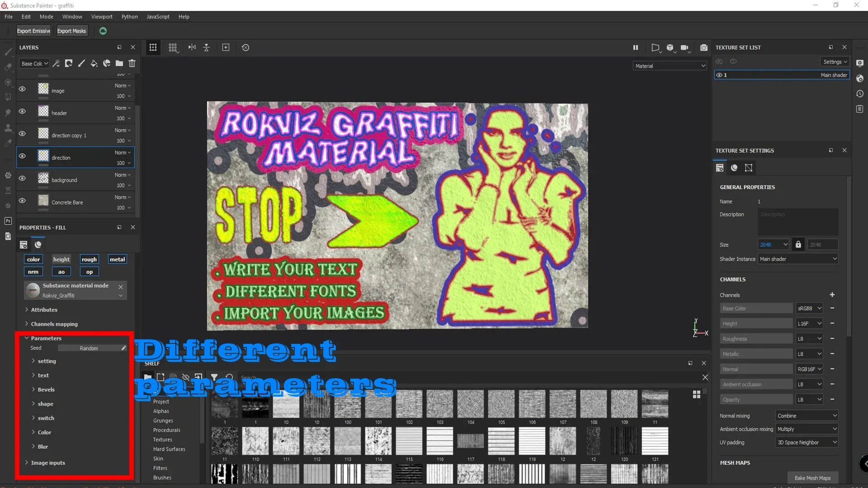The width and height of the screenshot is (868, 488).
Task: Hide the background layer
Action: pyautogui.click(x=22, y=178)
